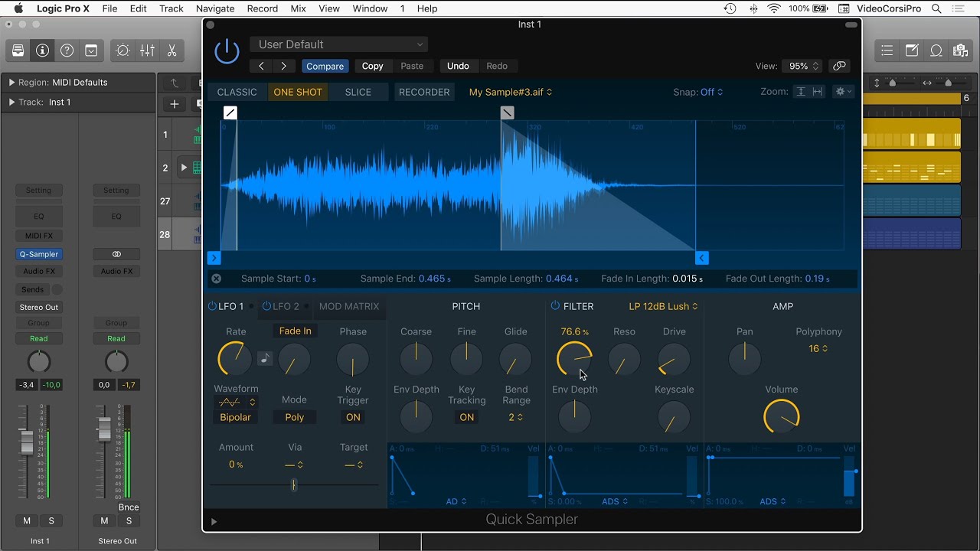This screenshot has width=980, height=551.
Task: Mute the Stereo Out channel strip
Action: pyautogui.click(x=104, y=520)
